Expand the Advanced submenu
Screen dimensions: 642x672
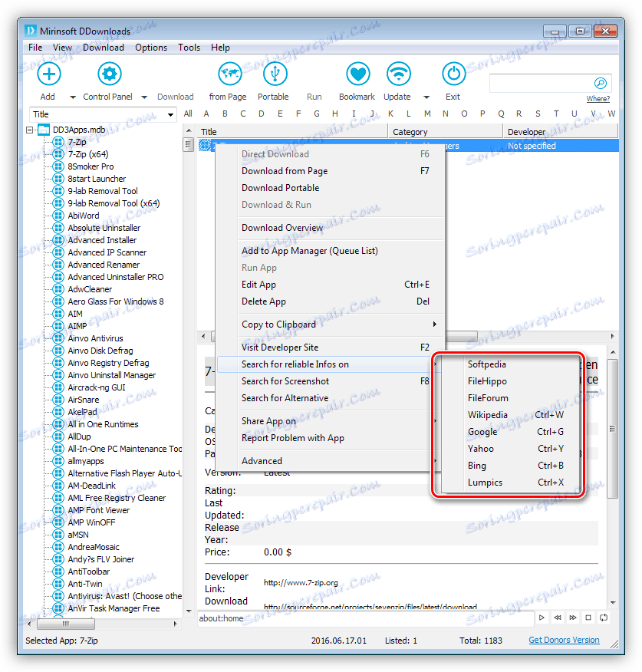[x=435, y=461]
